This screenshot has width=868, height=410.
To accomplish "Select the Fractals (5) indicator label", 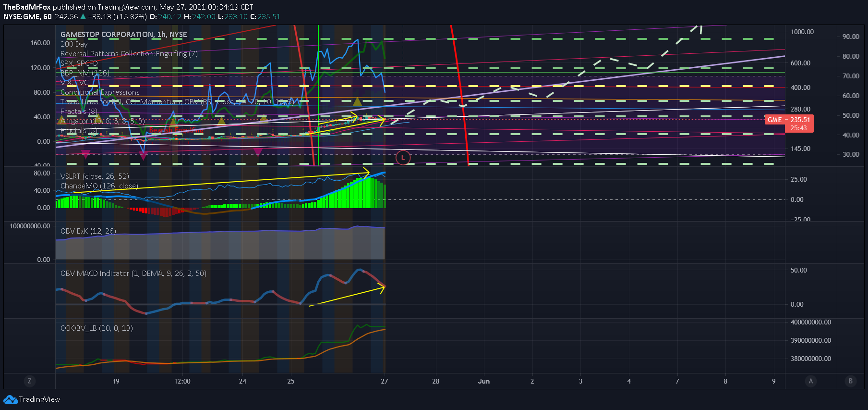I will tap(79, 131).
